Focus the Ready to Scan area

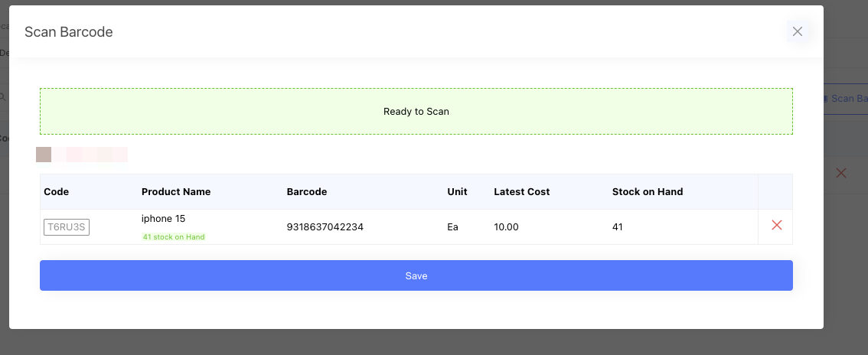pos(416,112)
